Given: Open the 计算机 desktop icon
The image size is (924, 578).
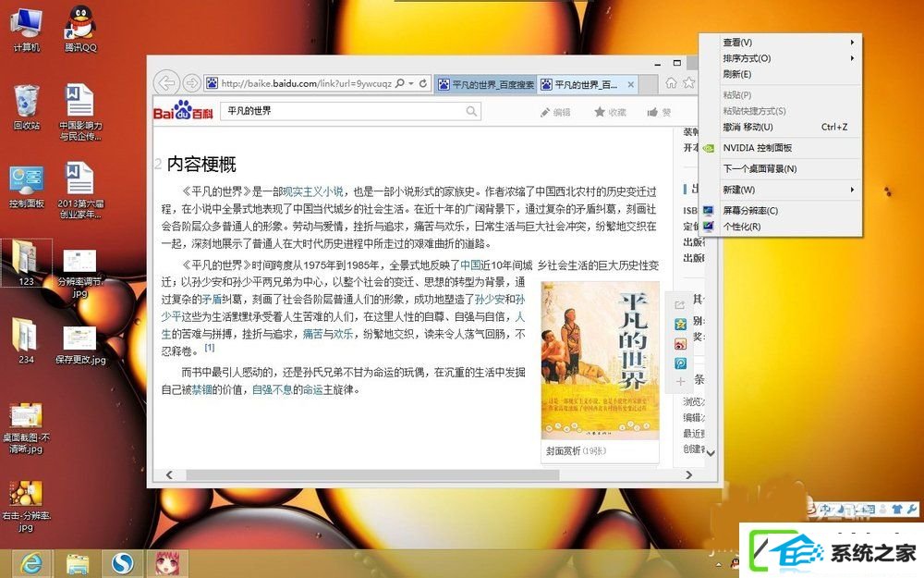Looking at the screenshot, I should tap(27, 30).
